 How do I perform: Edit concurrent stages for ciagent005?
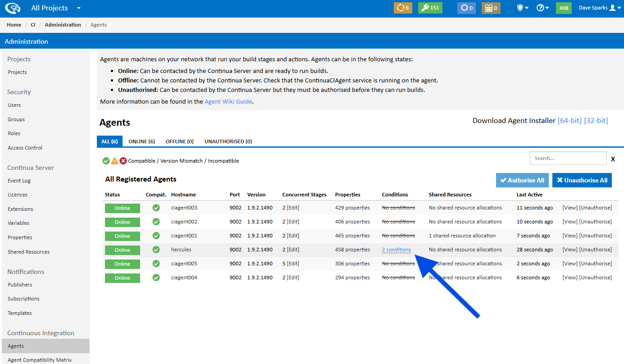293,264
